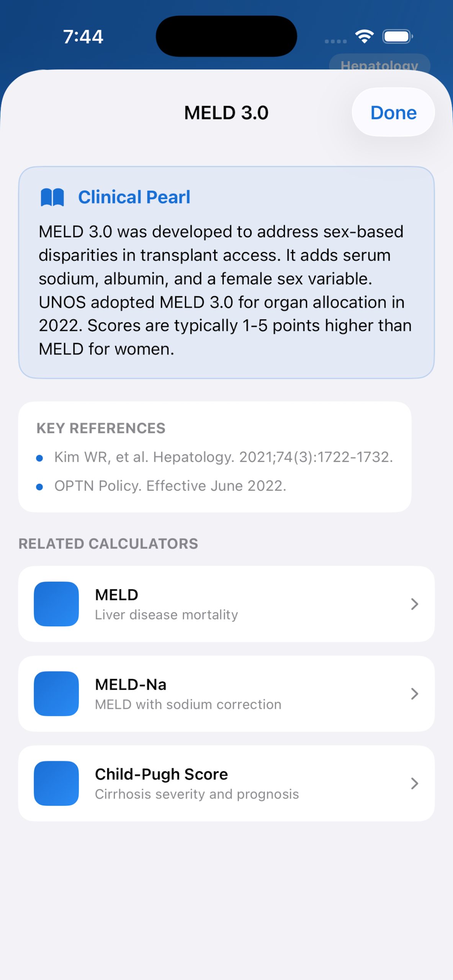
Task: Click the OPTN Policy reference
Action: click(170, 486)
